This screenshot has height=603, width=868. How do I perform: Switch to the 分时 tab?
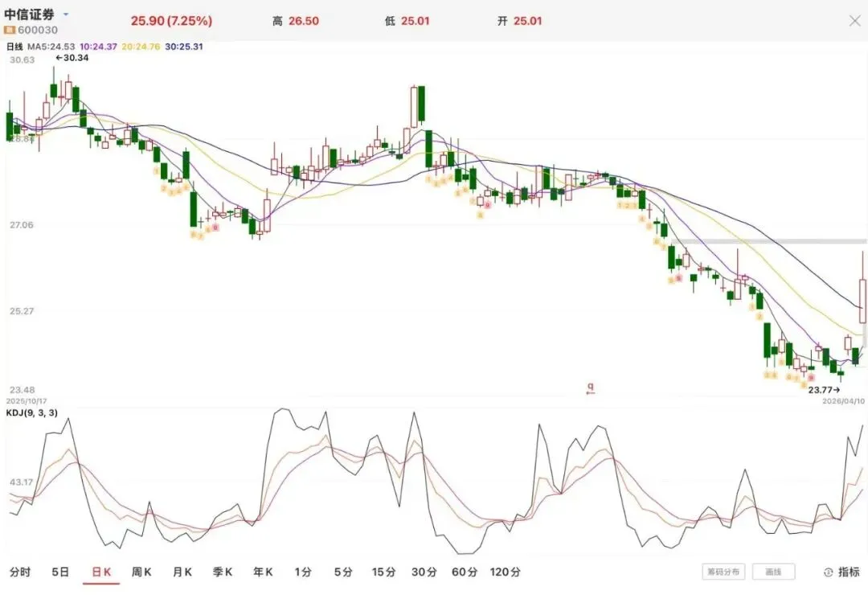[20, 572]
